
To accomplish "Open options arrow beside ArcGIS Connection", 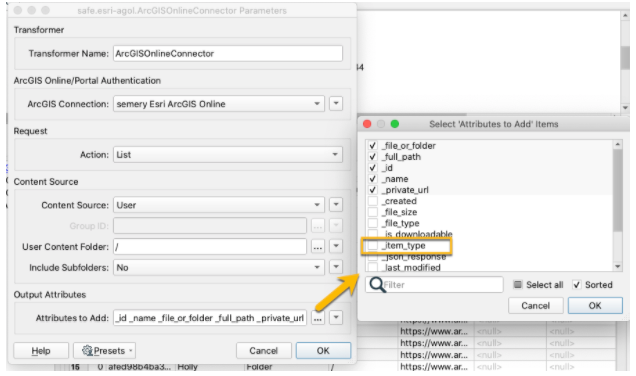I will [x=336, y=103].
